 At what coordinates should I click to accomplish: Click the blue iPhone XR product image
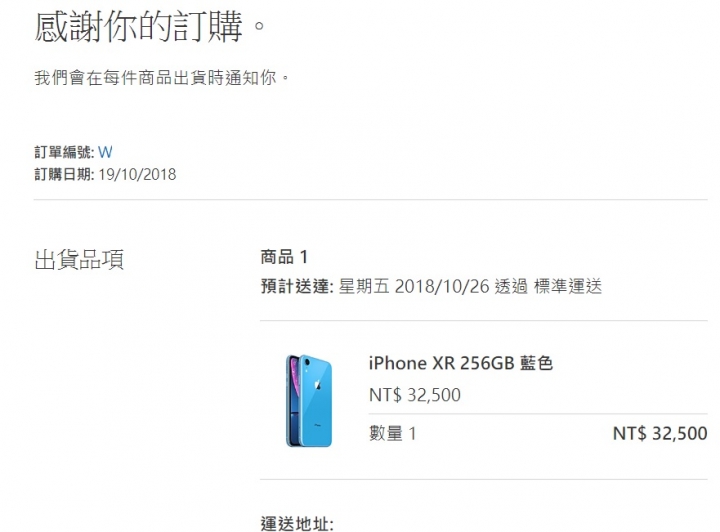click(309, 400)
